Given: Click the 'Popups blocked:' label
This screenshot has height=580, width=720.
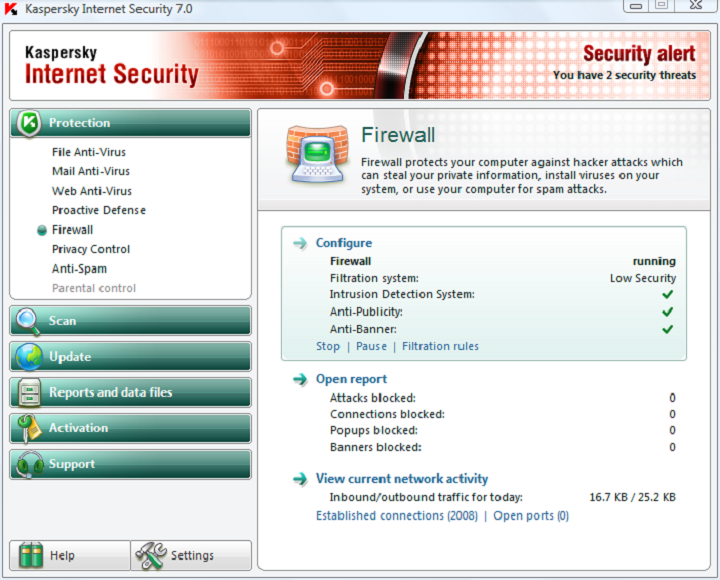Looking at the screenshot, I should coord(374,431).
